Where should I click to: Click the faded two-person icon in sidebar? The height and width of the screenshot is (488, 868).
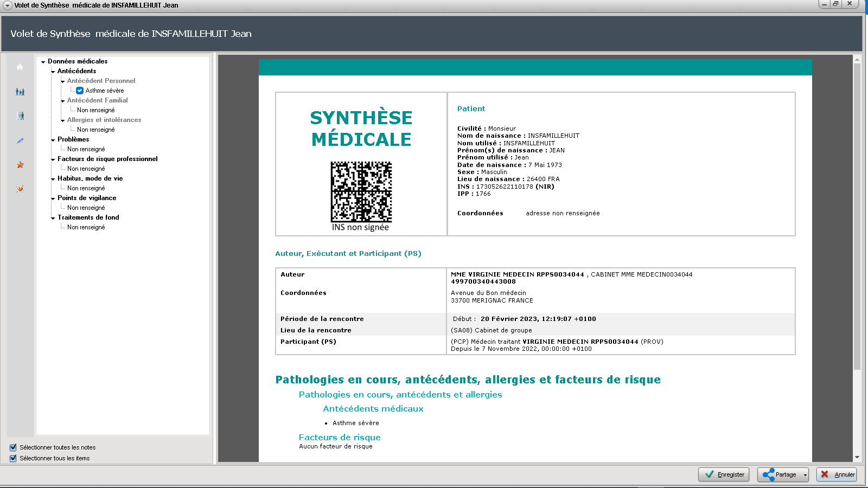point(20,116)
